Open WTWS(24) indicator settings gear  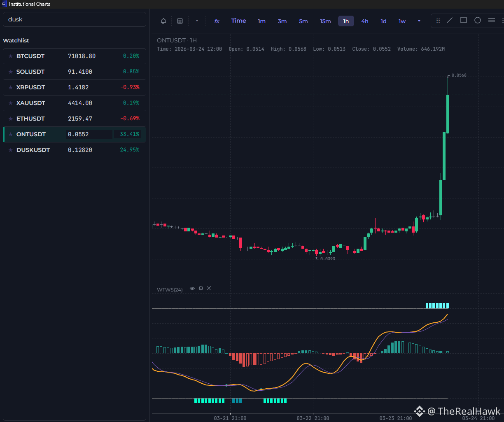point(201,289)
